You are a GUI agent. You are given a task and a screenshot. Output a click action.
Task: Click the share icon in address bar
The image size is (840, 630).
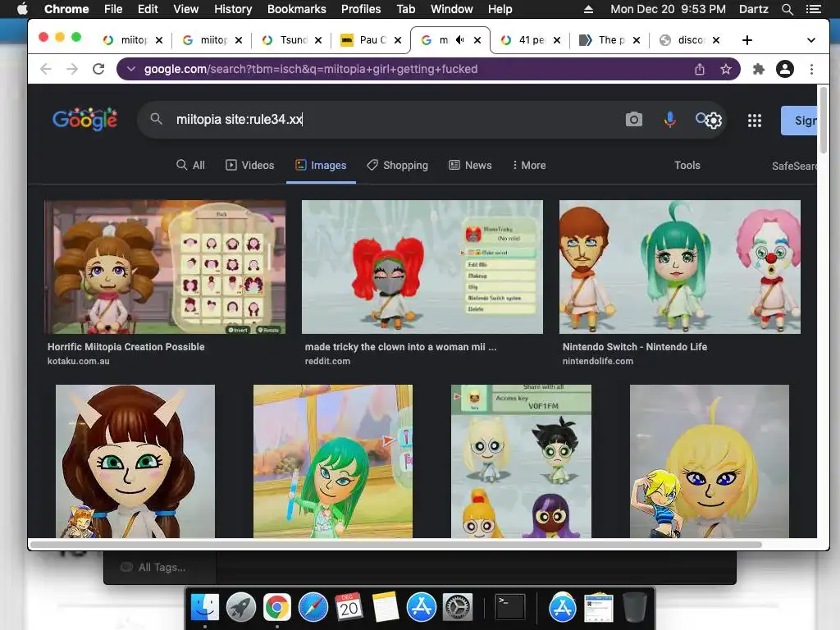700,69
